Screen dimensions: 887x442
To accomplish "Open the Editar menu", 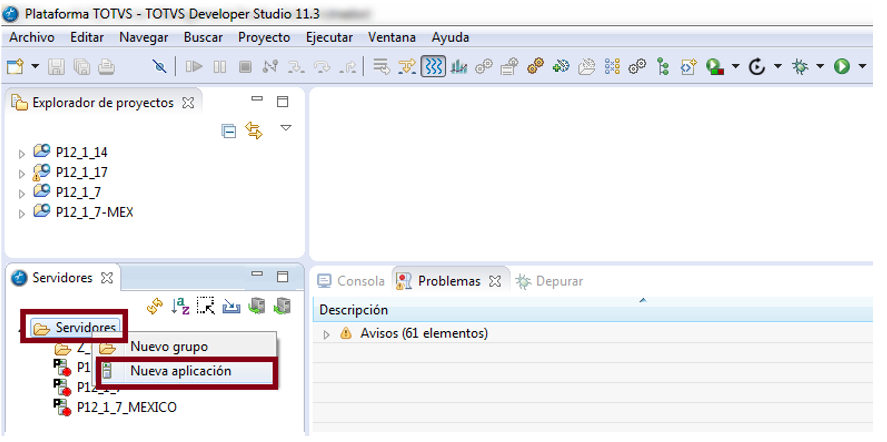I will 87,37.
